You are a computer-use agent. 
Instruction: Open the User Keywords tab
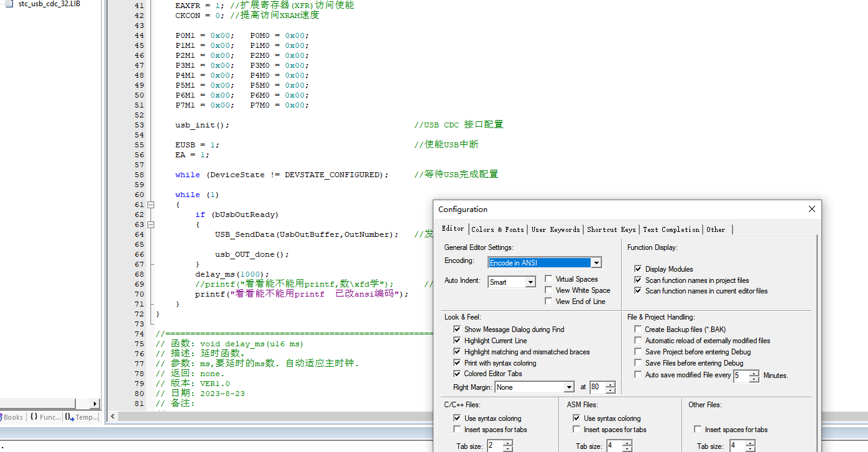555,229
